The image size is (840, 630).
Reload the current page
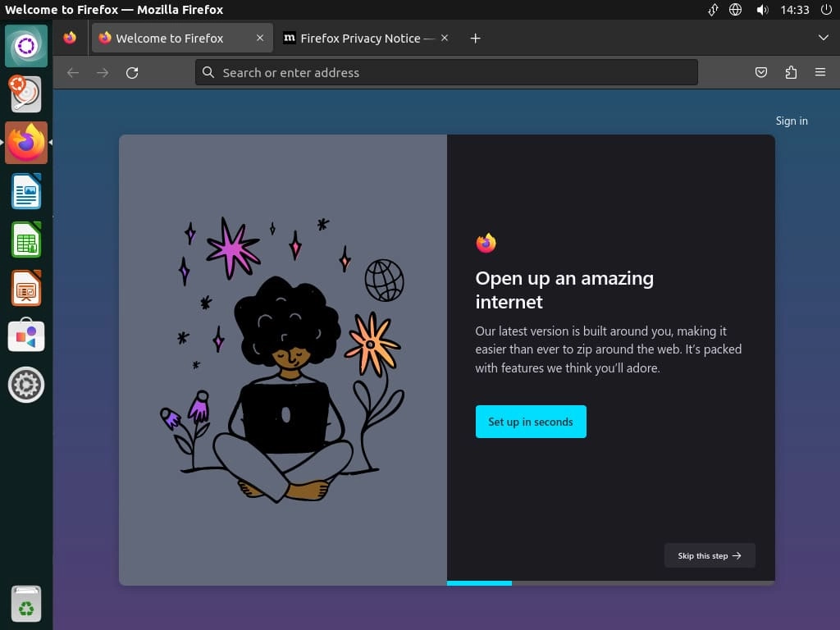tap(132, 73)
